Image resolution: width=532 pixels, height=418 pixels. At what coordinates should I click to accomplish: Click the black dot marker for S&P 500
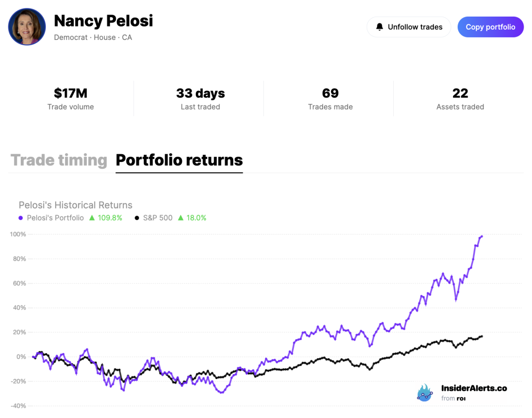coord(137,218)
